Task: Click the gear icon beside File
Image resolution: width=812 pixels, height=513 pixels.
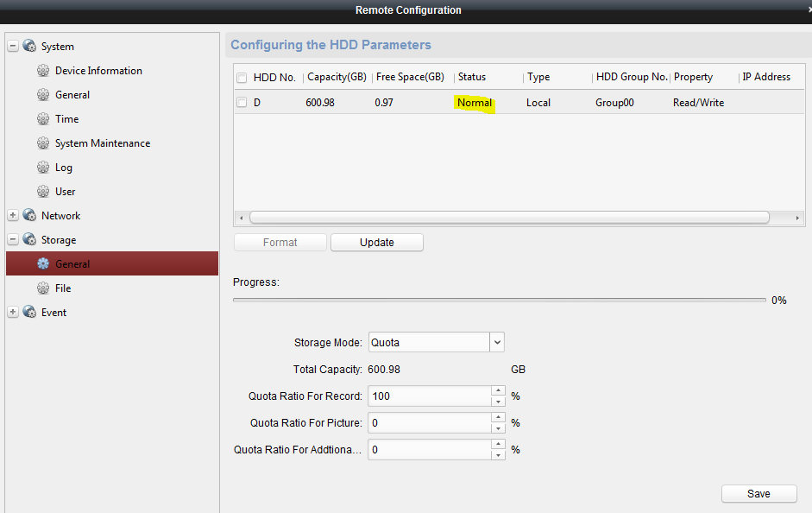Action: [x=43, y=288]
